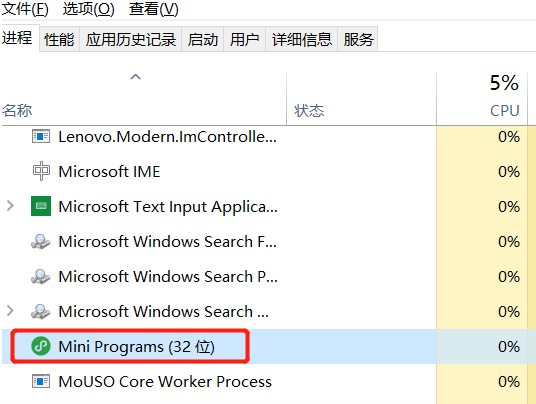Click the Lenovo.Modern.ImController process icon

pos(41,137)
